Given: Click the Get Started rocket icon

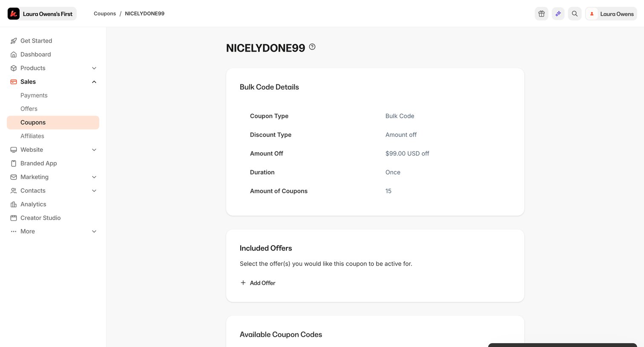Looking at the screenshot, I should tap(14, 41).
